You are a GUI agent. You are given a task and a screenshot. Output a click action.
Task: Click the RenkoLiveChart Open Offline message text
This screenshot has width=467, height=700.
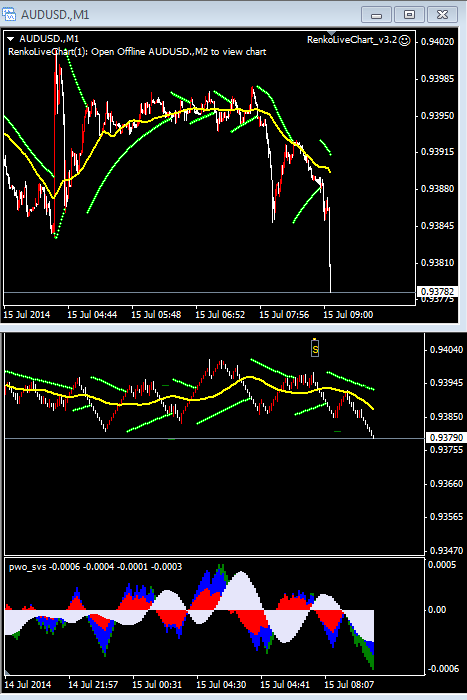[137, 52]
